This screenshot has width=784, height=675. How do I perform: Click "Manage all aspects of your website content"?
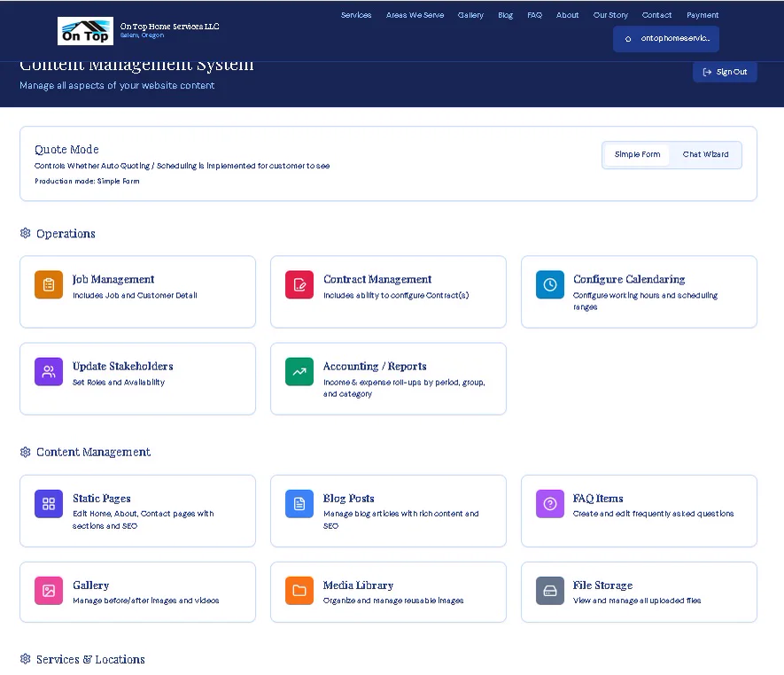click(x=117, y=86)
